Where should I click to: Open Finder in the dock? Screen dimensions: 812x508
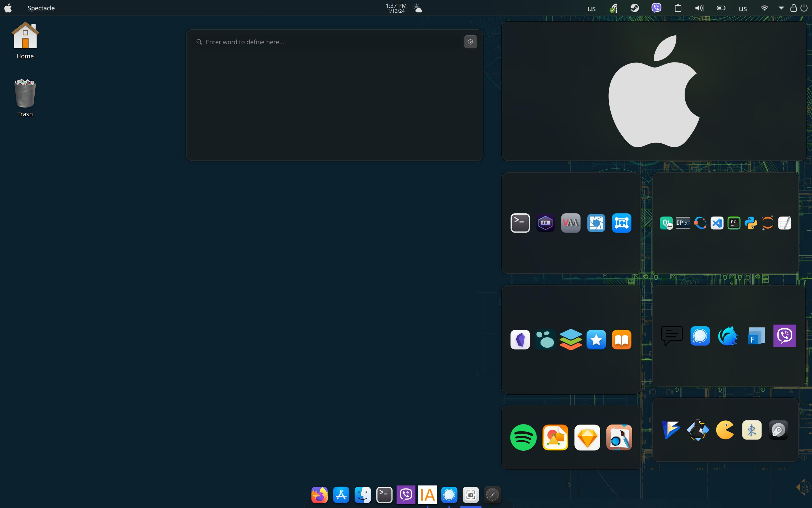point(363,495)
